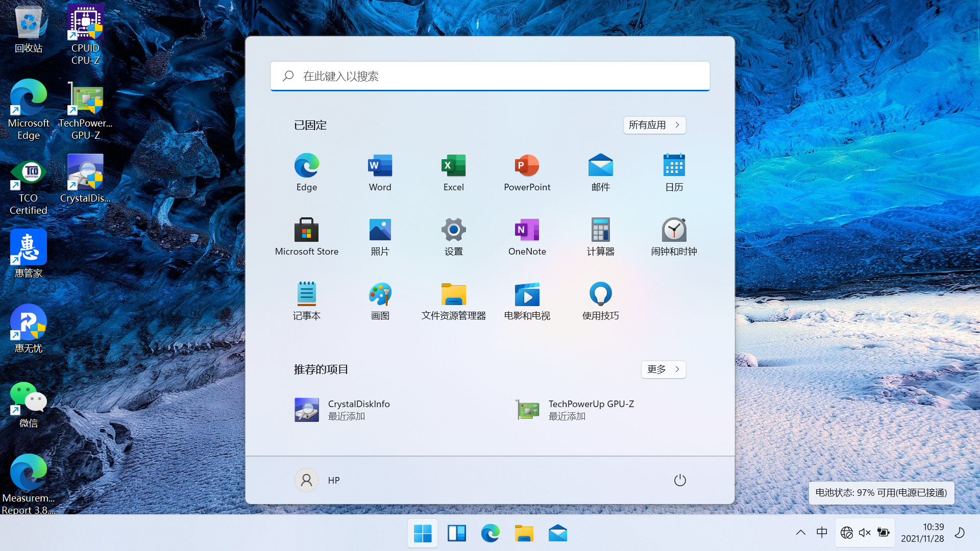The width and height of the screenshot is (980, 551).
Task: Click the Start button on taskbar
Action: click(423, 534)
